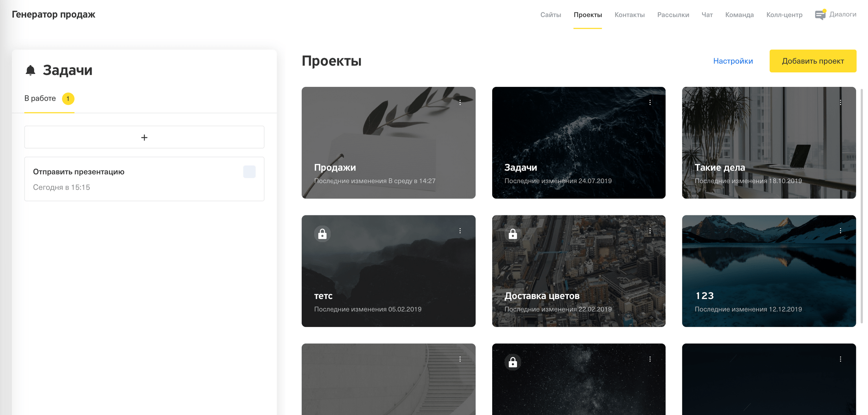Viewport: 868px width, 415px height.
Task: Open three-dot menu on 123 card
Action: pyautogui.click(x=840, y=231)
